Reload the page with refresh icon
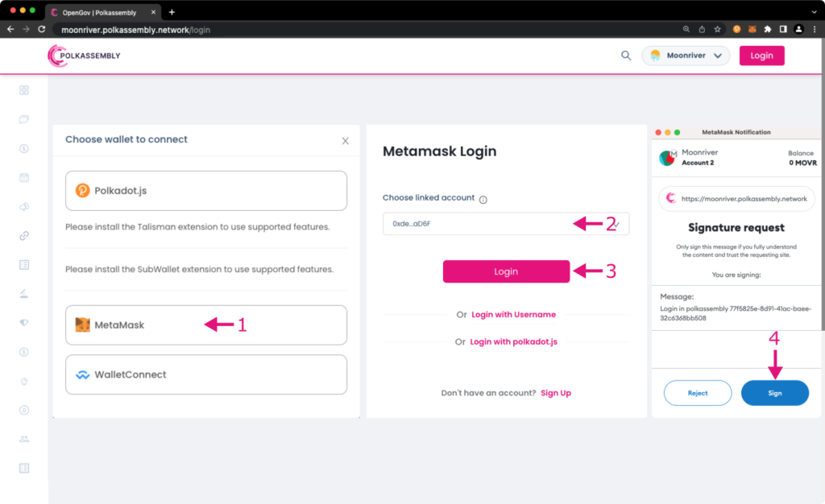 coord(42,30)
